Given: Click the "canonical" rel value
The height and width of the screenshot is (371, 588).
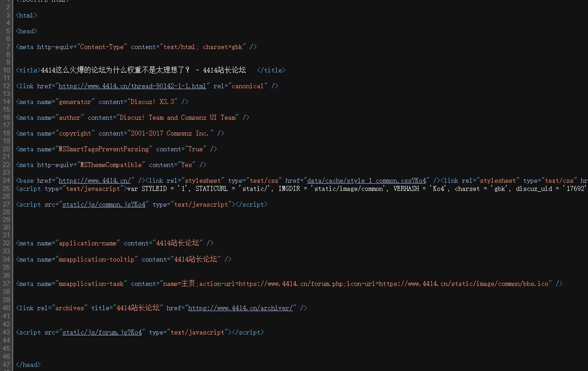Looking at the screenshot, I should tap(247, 86).
